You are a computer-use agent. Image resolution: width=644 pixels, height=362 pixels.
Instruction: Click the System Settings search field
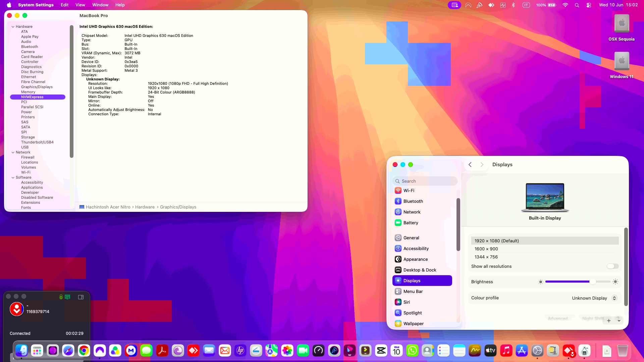(x=425, y=181)
